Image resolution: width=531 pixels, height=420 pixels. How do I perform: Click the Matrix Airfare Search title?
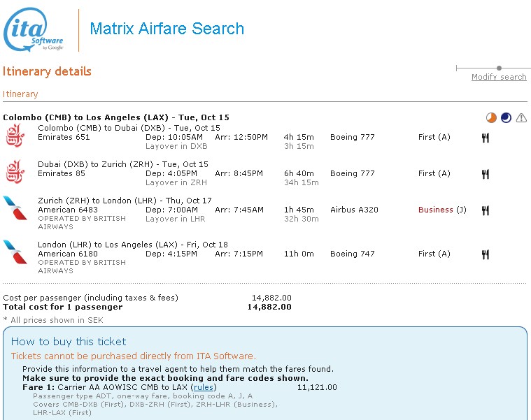pyautogui.click(x=167, y=29)
